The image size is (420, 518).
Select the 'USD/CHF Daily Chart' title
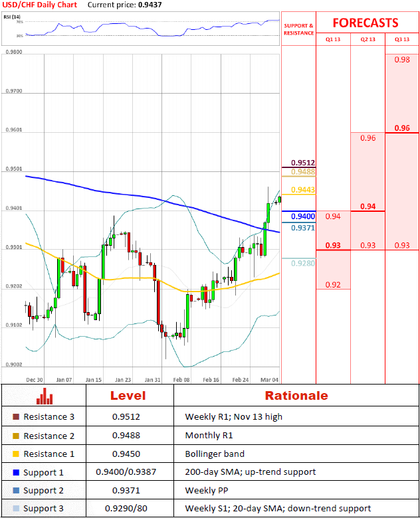coord(40,5)
